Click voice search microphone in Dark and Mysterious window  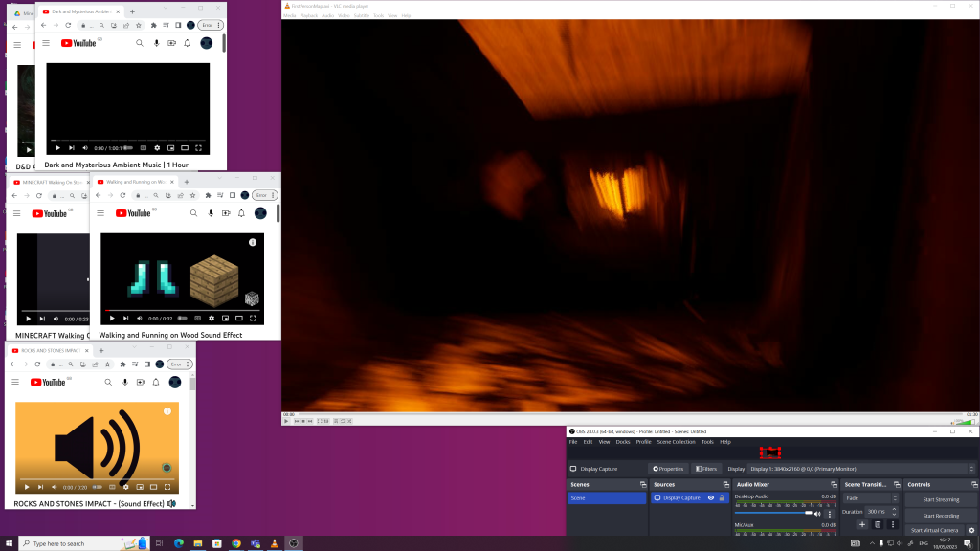coord(156,43)
